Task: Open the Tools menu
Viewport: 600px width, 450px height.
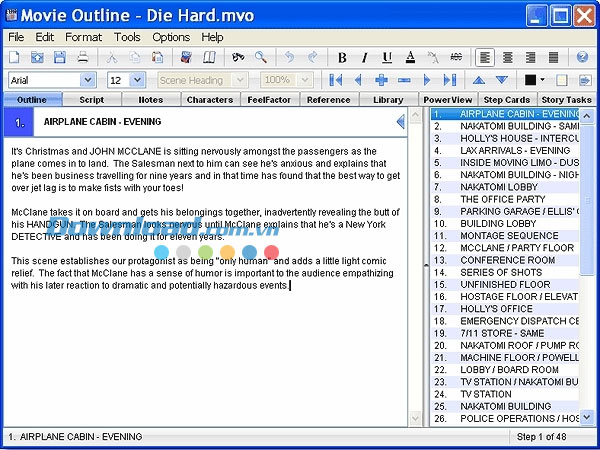Action: pyautogui.click(x=127, y=37)
